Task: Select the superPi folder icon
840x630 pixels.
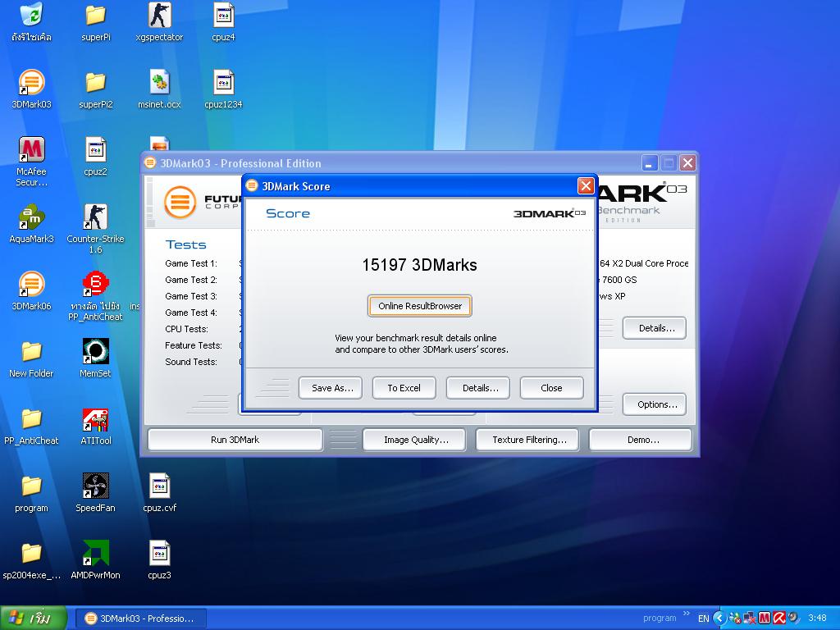Action: tap(95, 15)
